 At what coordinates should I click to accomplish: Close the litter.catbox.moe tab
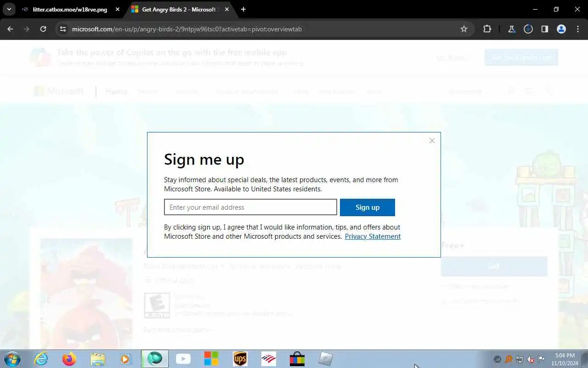pos(118,9)
